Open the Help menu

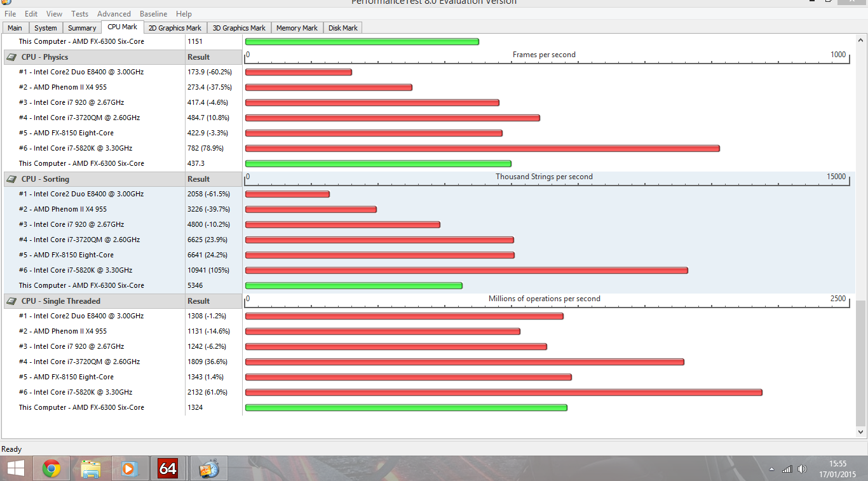coord(184,13)
